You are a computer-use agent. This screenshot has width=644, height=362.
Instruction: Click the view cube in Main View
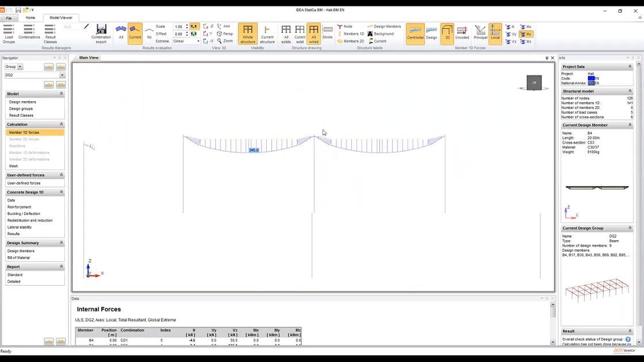coord(534,83)
